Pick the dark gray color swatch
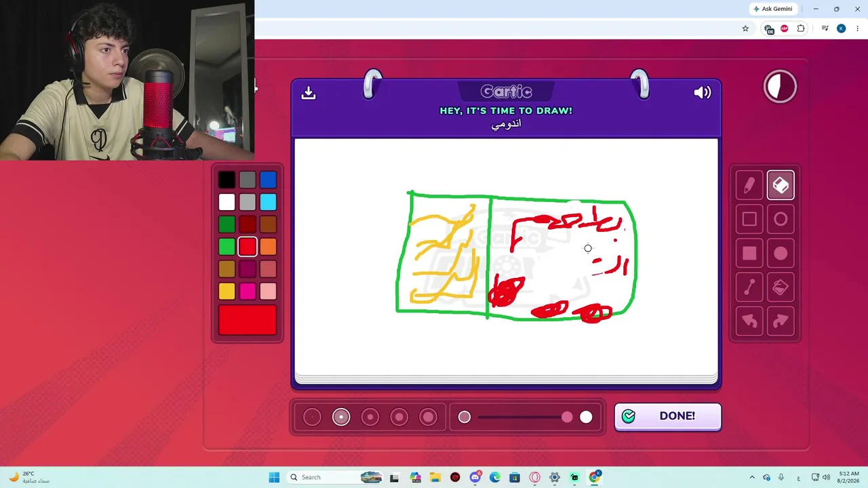Viewport: 868px width, 488px height. (x=248, y=180)
